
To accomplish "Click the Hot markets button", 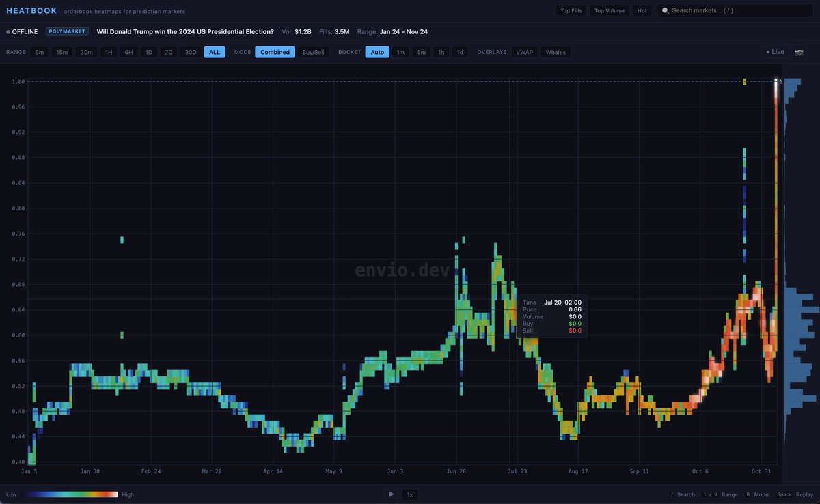I will [642, 11].
